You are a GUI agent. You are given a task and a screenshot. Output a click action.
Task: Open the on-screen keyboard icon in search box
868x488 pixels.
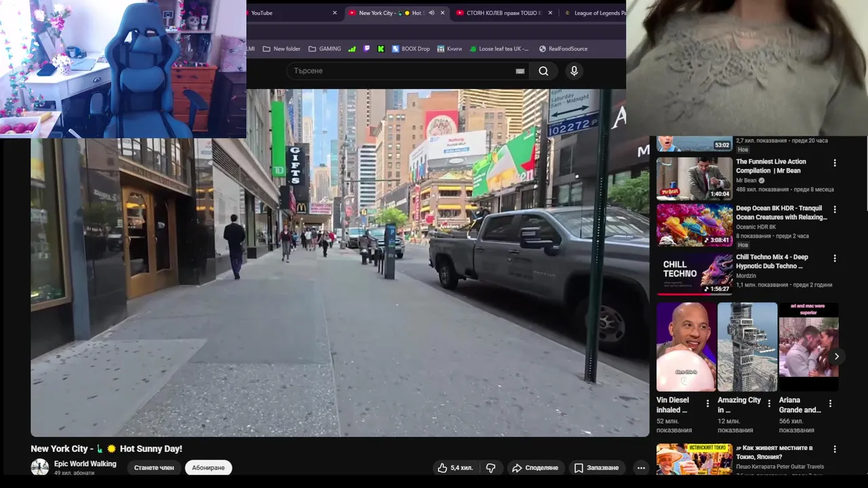[x=520, y=71]
